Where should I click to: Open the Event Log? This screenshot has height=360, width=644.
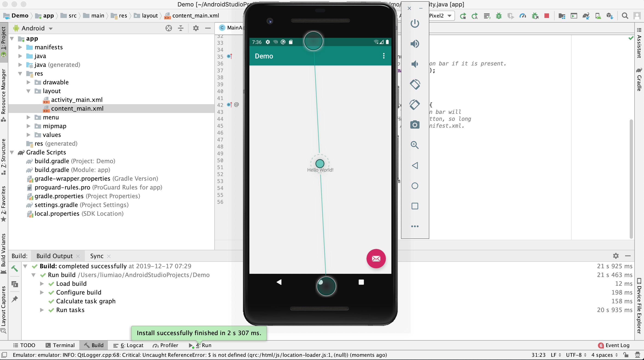(x=617, y=345)
